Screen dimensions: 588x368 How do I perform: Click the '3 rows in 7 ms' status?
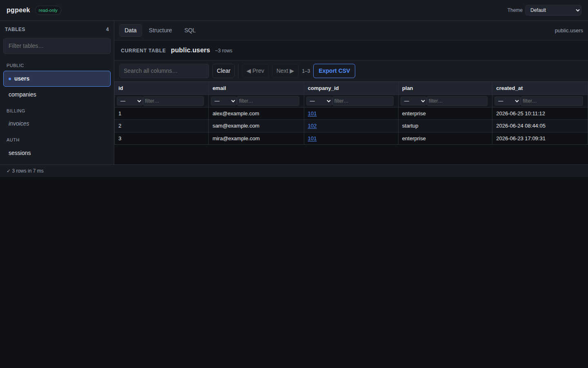[25, 171]
